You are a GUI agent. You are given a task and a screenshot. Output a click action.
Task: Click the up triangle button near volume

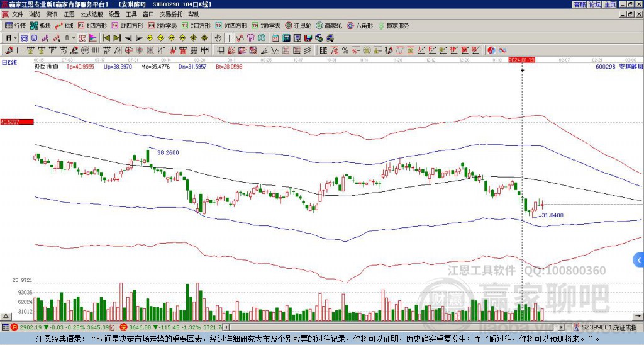[x=6, y=316]
